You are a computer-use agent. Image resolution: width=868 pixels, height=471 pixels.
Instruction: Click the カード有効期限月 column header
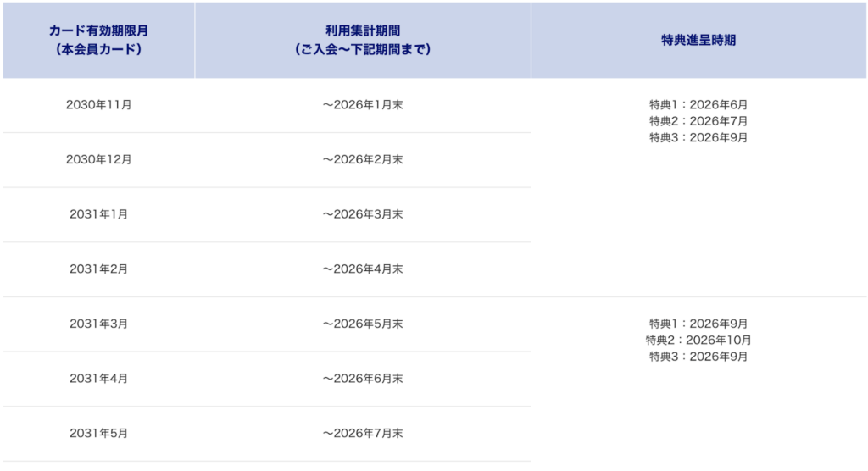point(98,40)
